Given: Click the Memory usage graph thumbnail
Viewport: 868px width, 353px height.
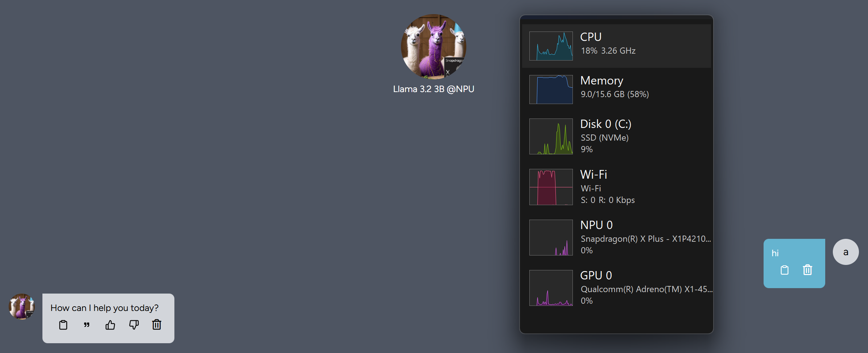Looking at the screenshot, I should (551, 90).
